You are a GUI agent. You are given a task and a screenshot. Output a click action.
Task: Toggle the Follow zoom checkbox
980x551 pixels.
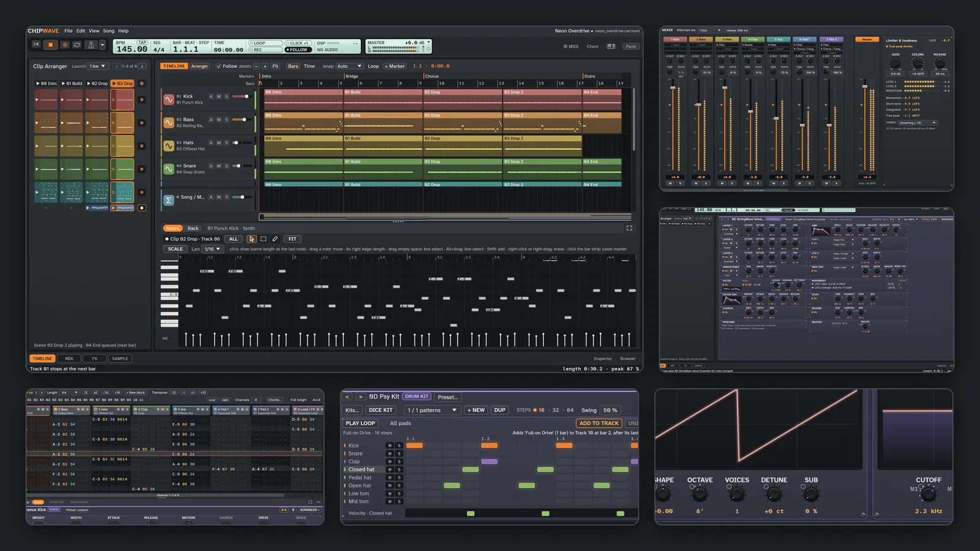point(219,66)
